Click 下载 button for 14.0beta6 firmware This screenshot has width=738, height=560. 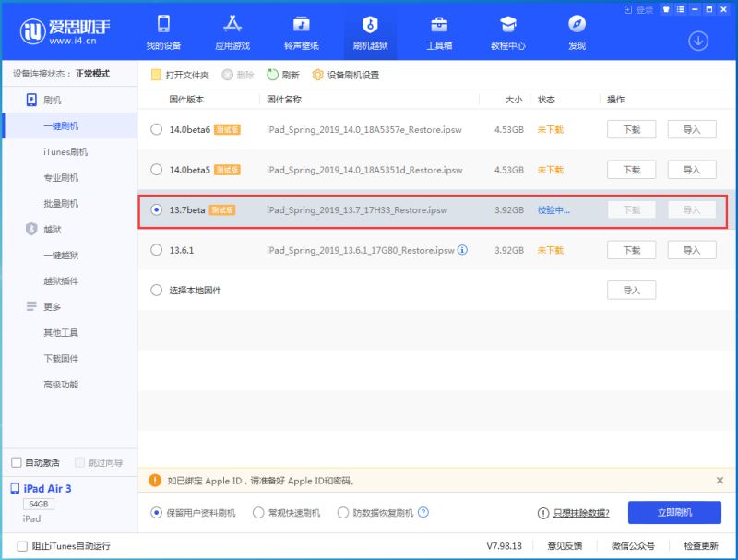[x=631, y=129]
